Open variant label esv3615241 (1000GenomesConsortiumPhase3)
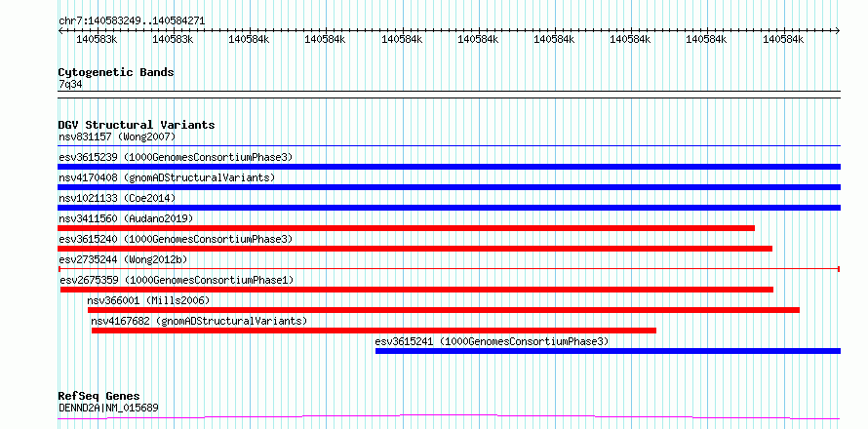This screenshot has width=868, height=429. [492, 341]
